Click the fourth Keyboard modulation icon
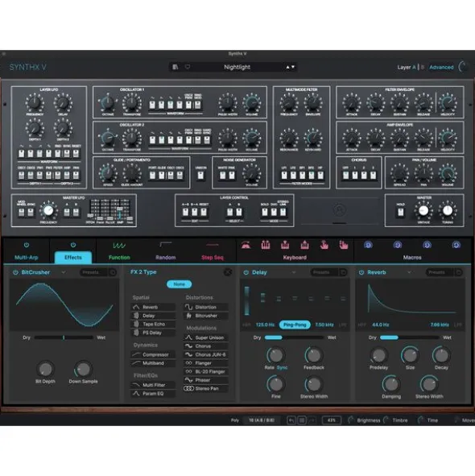This screenshot has height=476, width=475. (x=304, y=245)
